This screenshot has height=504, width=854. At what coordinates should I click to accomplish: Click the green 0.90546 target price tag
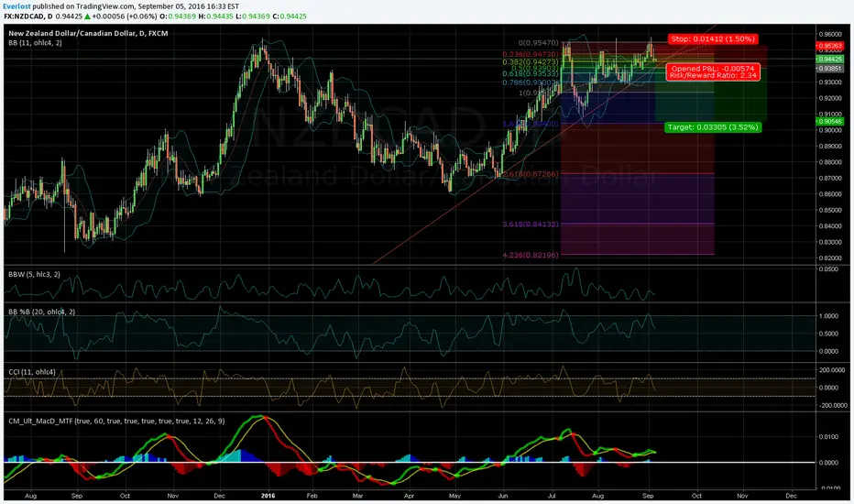(829, 122)
